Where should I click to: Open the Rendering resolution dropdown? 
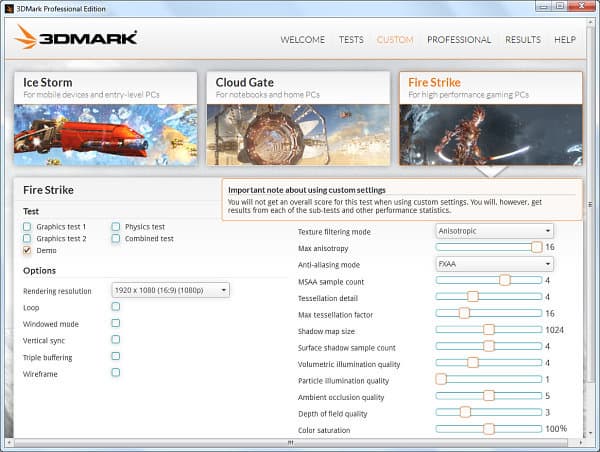[x=171, y=290]
